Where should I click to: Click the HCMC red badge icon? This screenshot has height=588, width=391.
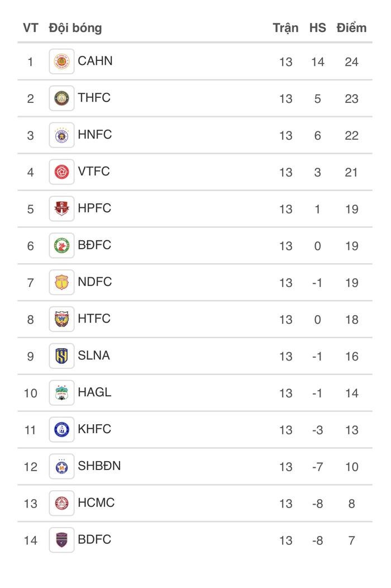point(61,504)
